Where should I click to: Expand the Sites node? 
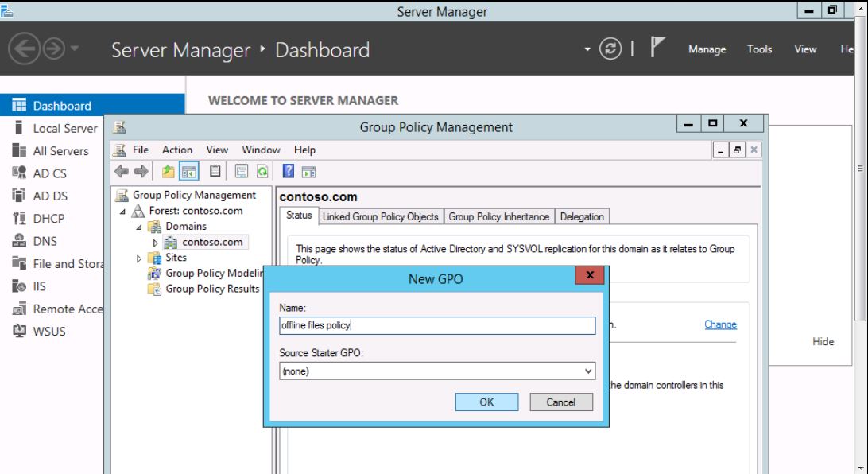139,258
